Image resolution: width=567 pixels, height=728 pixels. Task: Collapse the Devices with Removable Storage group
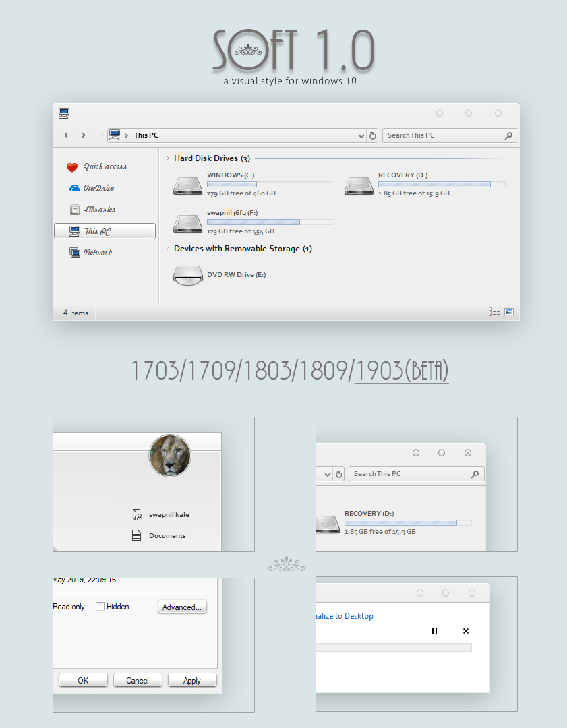click(x=167, y=249)
